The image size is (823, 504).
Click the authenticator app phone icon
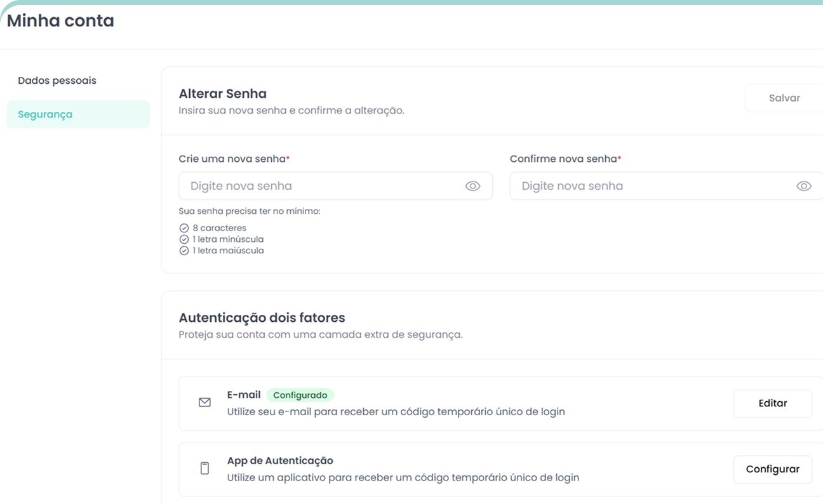[x=204, y=468]
